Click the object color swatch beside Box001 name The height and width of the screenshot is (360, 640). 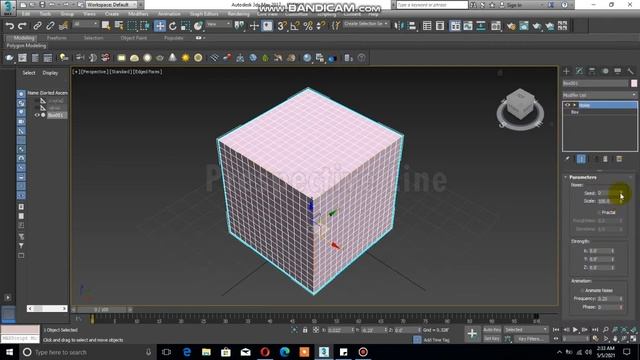(634, 83)
